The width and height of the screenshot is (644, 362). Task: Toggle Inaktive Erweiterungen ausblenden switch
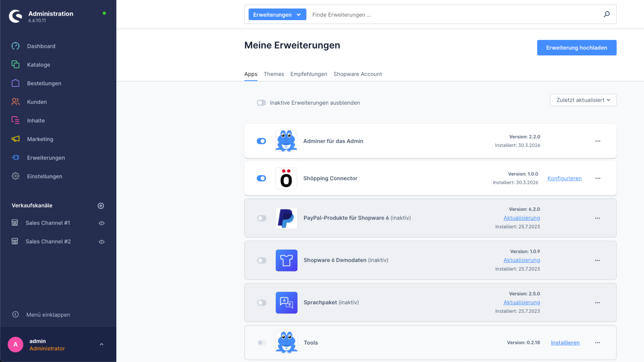pos(261,103)
